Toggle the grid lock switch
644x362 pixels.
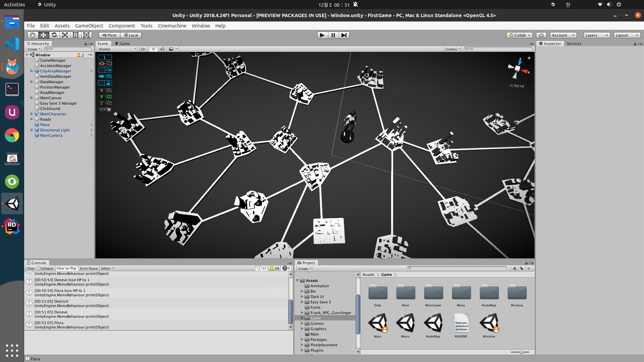coord(105,83)
